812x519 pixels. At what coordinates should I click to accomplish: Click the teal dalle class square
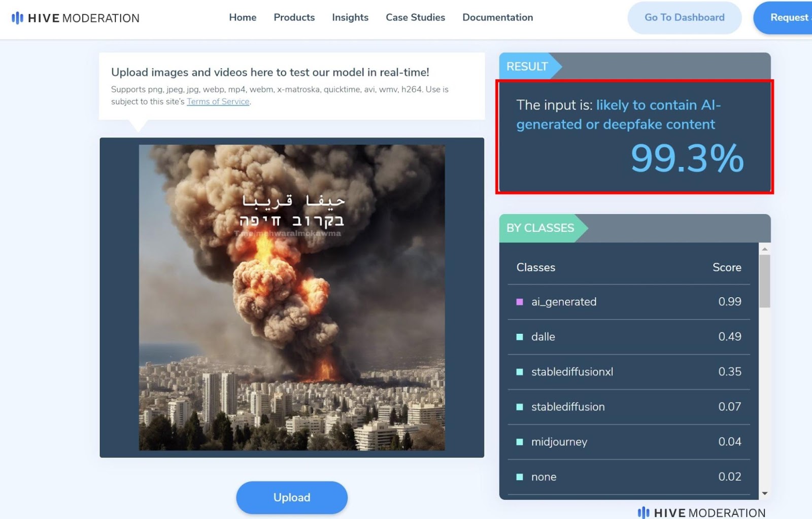519,337
